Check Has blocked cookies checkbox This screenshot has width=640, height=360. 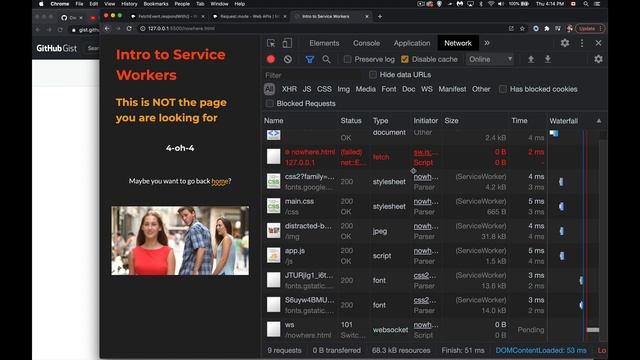(503, 89)
